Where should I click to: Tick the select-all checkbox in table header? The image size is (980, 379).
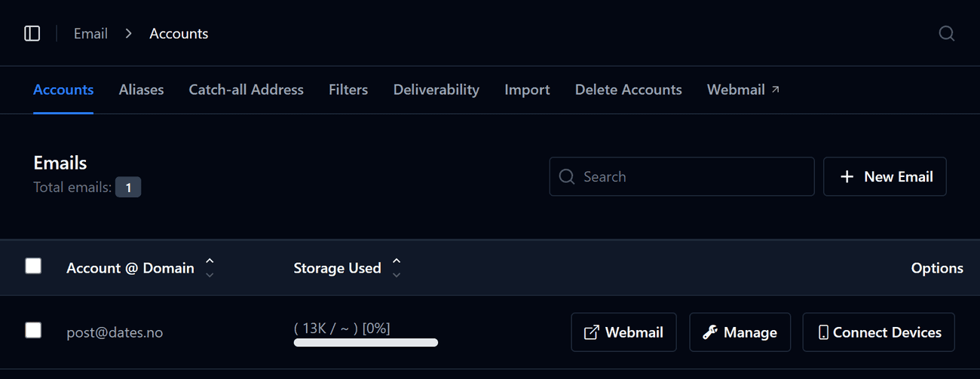tap(33, 266)
